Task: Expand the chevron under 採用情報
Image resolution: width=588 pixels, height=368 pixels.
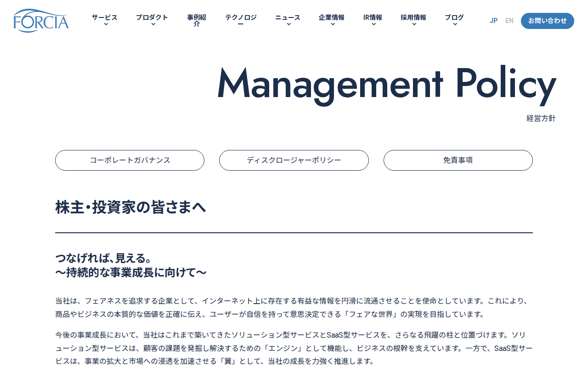Action: tap(414, 24)
